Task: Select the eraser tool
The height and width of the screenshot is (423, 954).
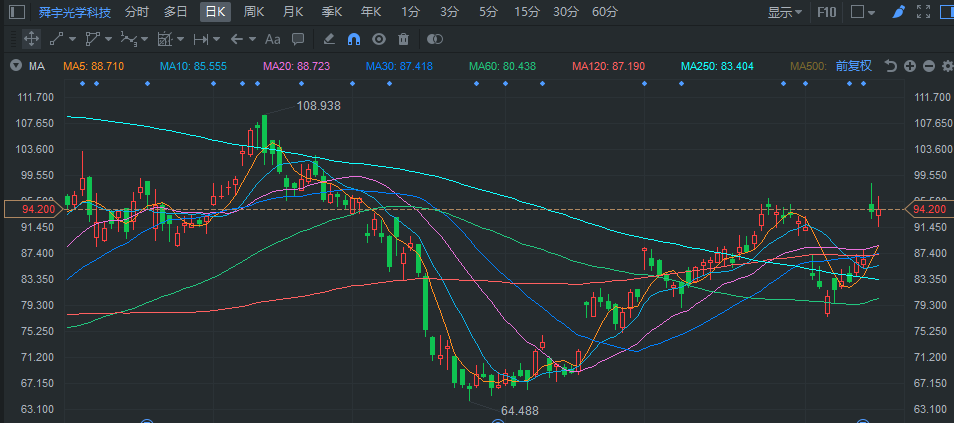Action: click(329, 39)
